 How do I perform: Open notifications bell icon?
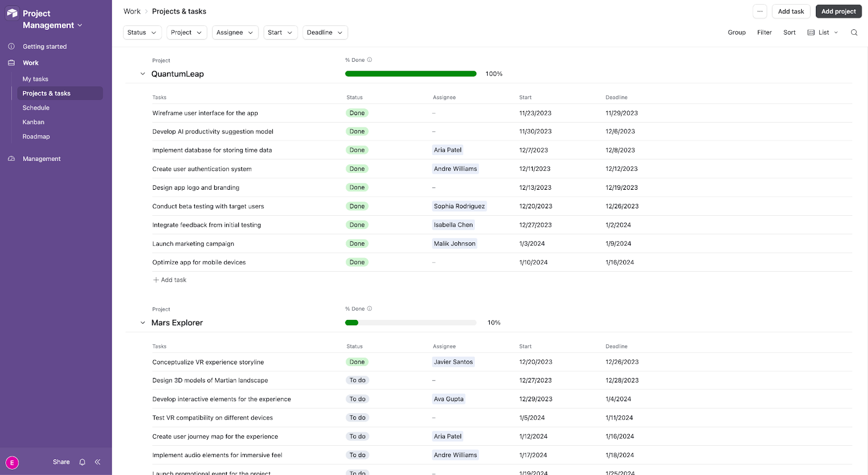point(82,462)
